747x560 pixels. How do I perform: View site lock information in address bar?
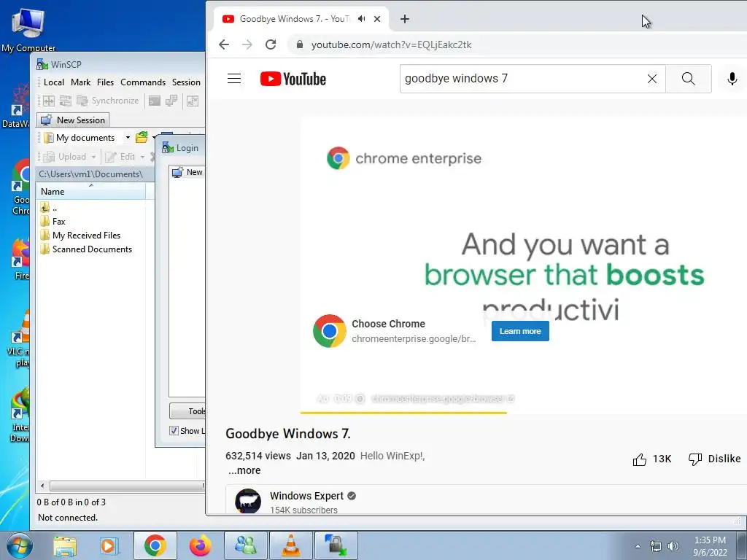(x=300, y=44)
